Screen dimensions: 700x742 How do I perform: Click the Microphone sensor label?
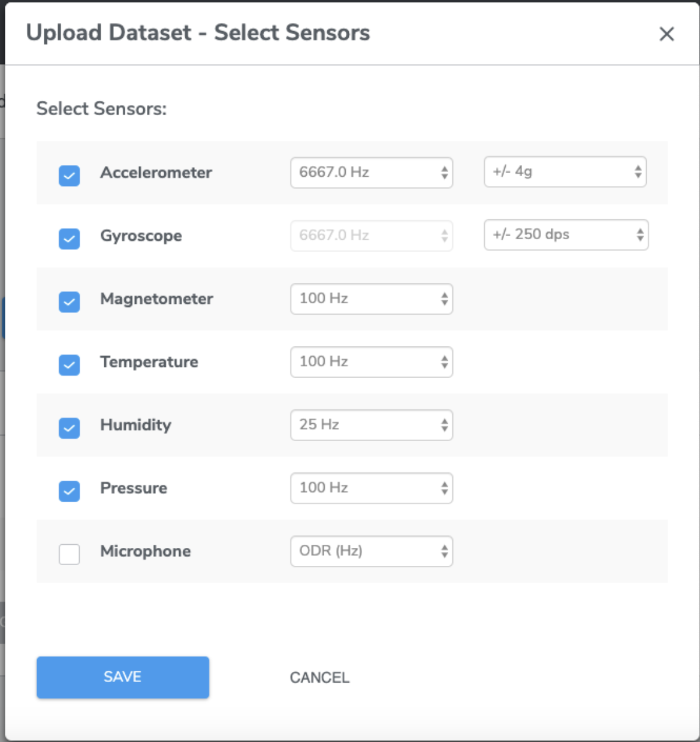tap(146, 551)
